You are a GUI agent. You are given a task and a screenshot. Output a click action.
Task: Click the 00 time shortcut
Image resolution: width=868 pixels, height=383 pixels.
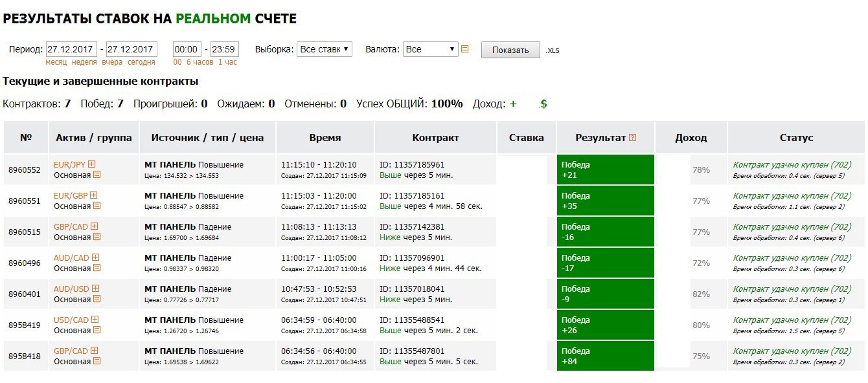(177, 62)
